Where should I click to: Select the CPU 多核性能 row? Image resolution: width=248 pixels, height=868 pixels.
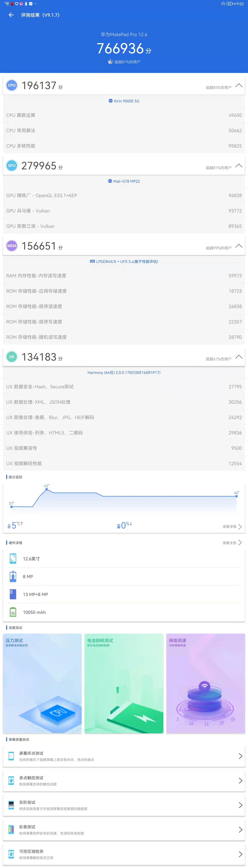click(124, 146)
